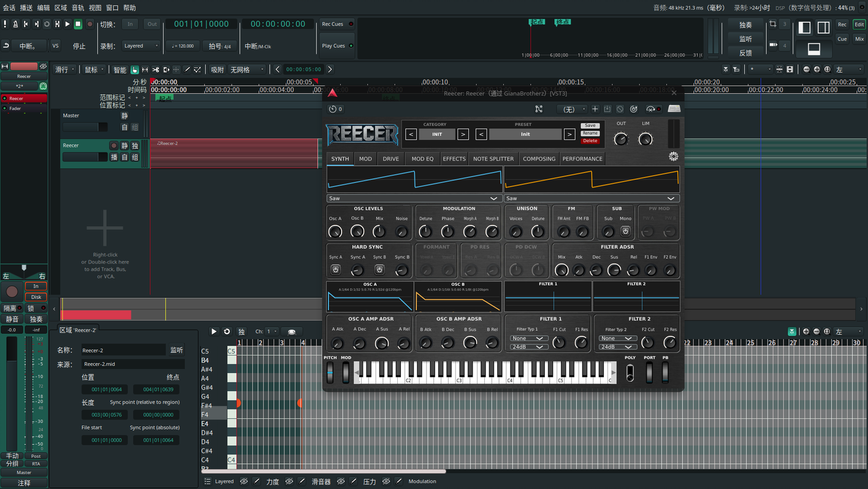Image resolution: width=868 pixels, height=489 pixels.
Task: Toggle visibility eye next to 力度 lane
Action: [289, 482]
